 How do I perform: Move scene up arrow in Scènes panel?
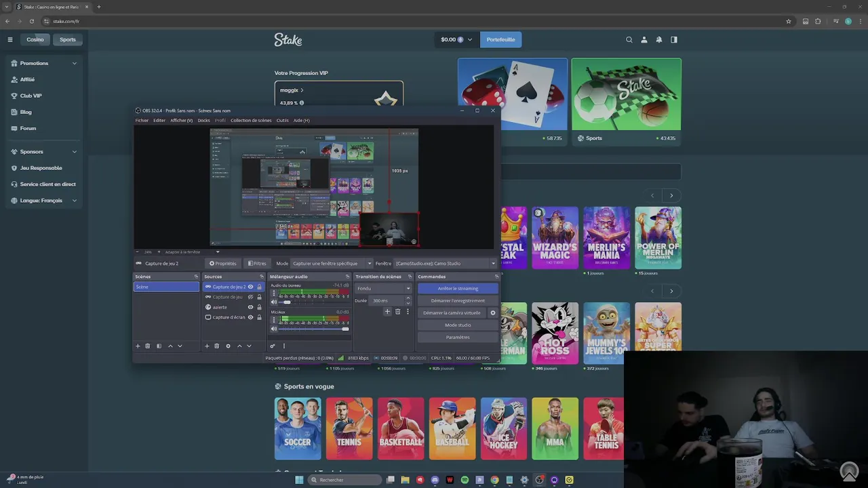[170, 346]
